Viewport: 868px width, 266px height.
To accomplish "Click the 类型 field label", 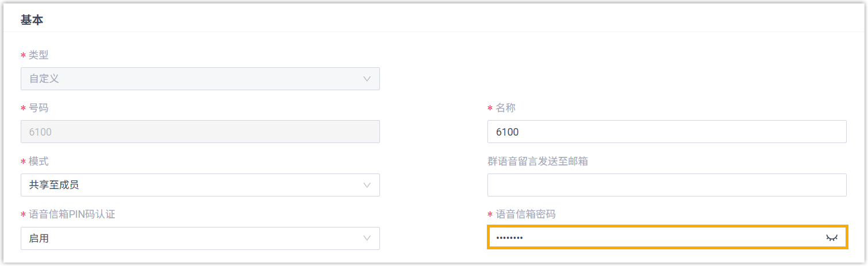I will [x=39, y=55].
